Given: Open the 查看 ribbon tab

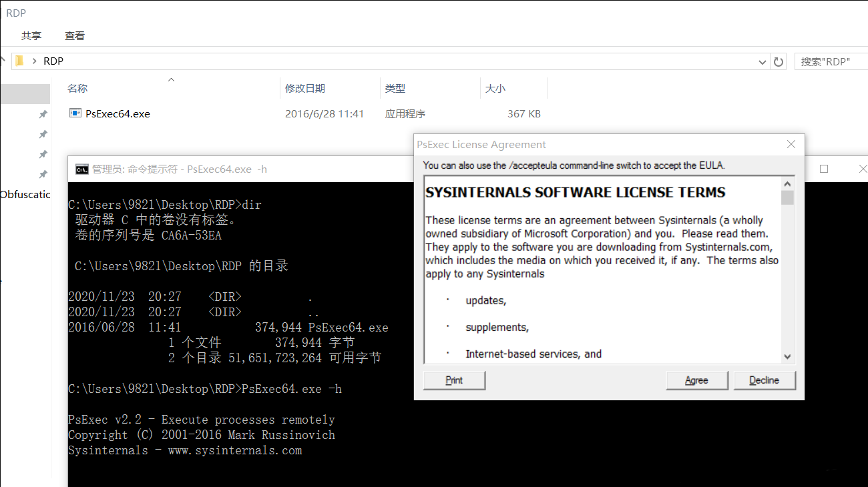Looking at the screenshot, I should pyautogui.click(x=75, y=36).
